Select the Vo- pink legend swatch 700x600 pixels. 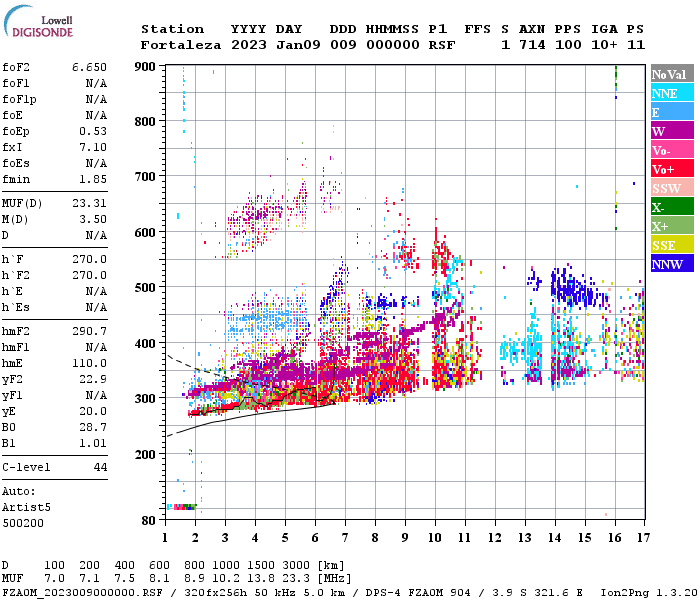click(672, 150)
